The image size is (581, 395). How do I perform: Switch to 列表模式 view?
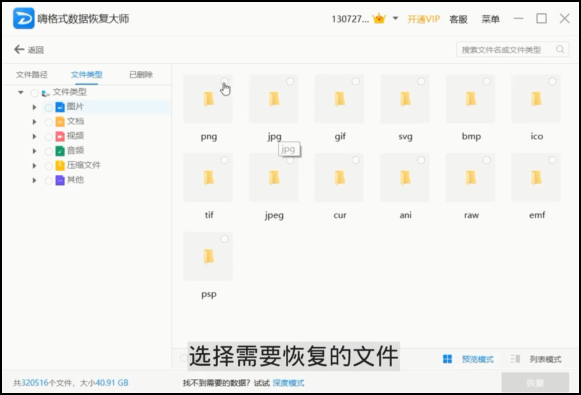545,359
